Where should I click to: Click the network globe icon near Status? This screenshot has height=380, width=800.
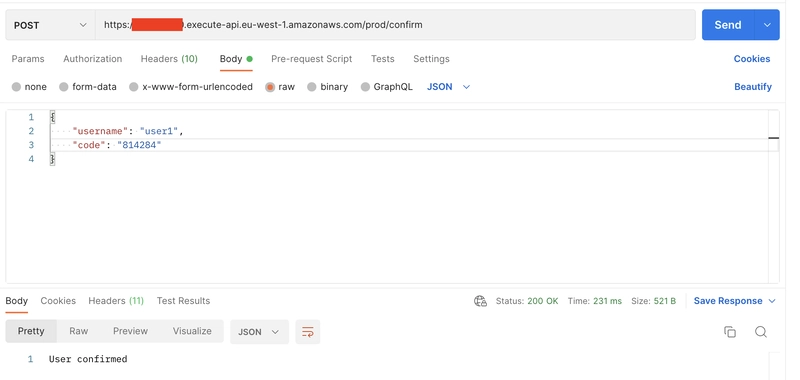click(x=480, y=301)
